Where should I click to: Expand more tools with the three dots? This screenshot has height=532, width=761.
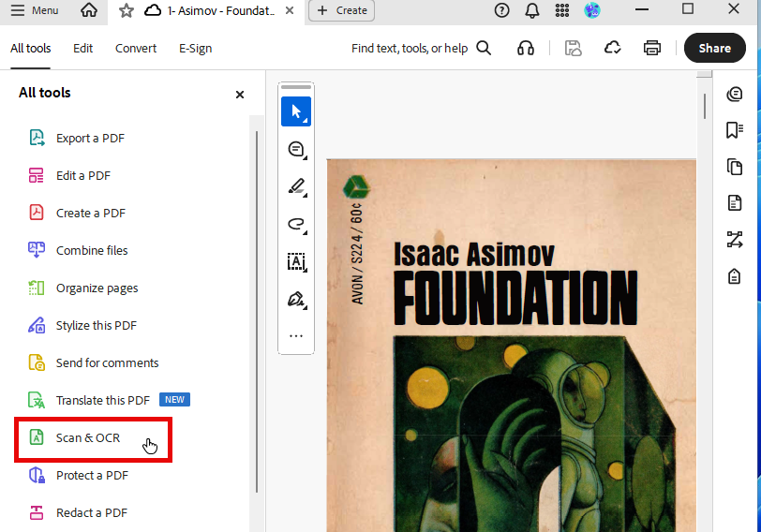296,335
